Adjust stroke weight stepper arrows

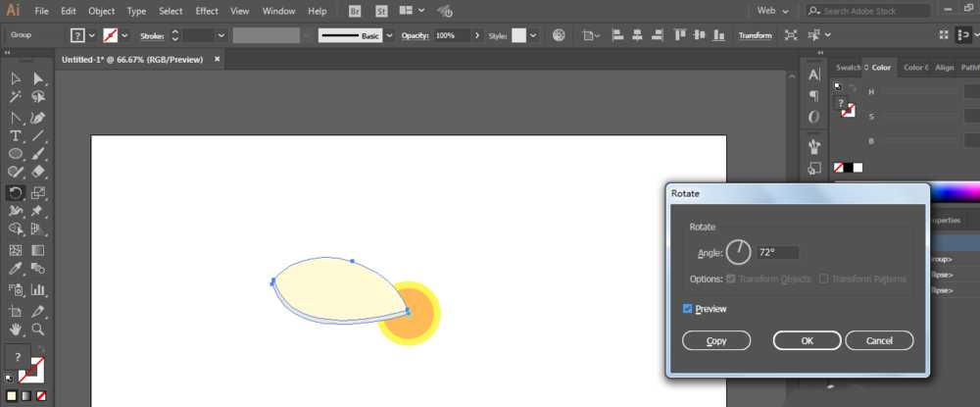pos(175,35)
